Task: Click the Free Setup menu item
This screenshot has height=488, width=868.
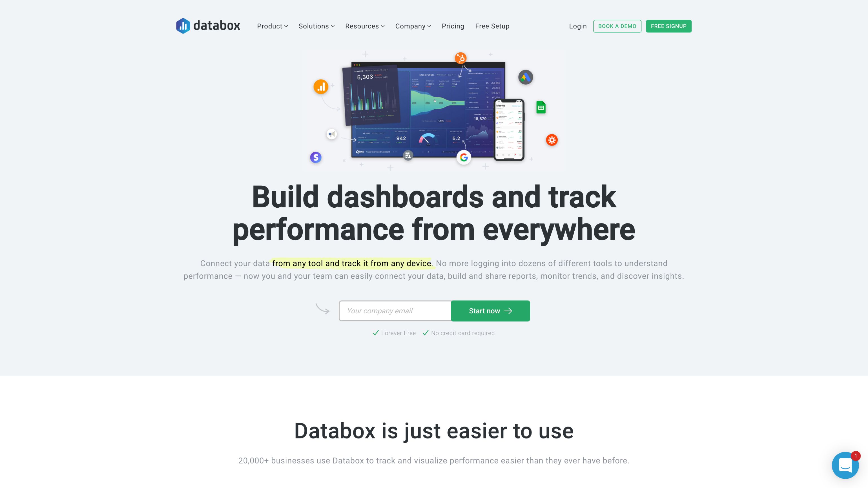Action: click(492, 26)
